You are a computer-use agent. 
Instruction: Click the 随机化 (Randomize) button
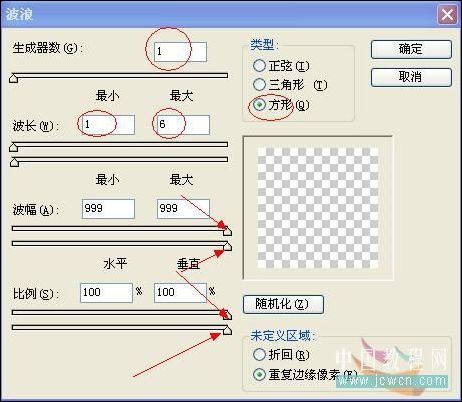click(x=283, y=304)
